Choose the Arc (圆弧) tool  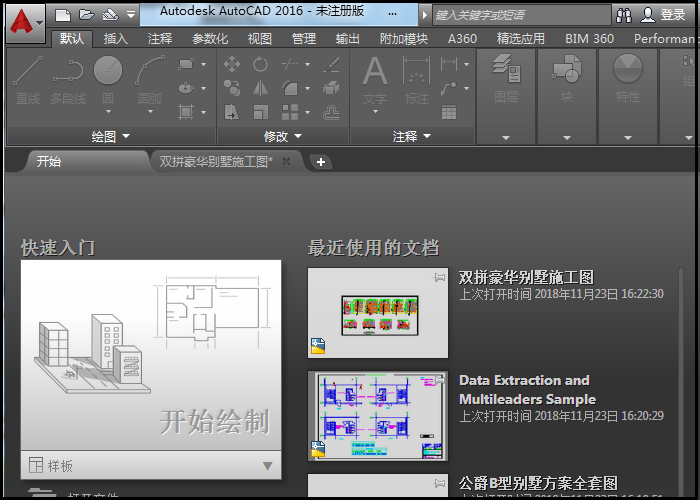tap(149, 71)
